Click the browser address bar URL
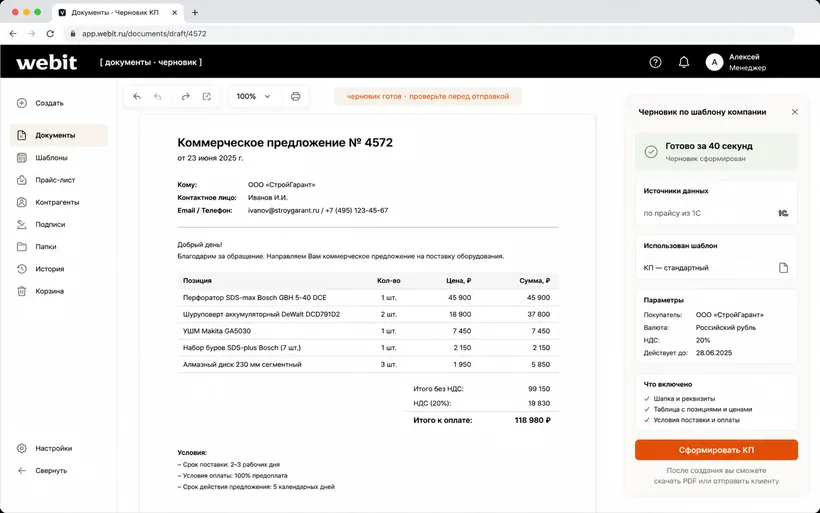The image size is (820, 513). click(x=144, y=33)
